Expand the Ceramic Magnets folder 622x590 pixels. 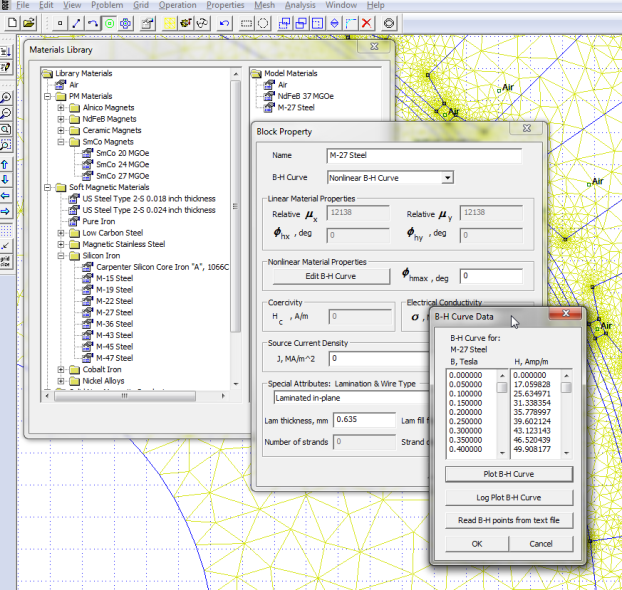tap(61, 130)
